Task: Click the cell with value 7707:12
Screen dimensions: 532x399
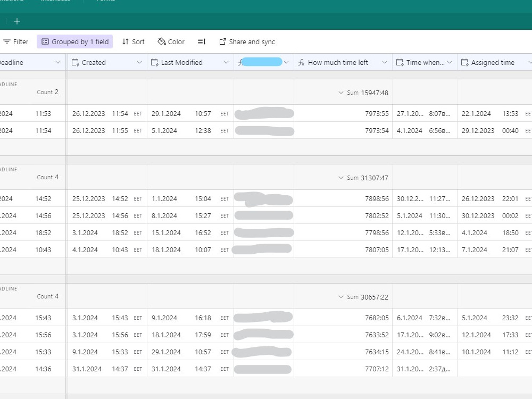Action: (x=343, y=369)
